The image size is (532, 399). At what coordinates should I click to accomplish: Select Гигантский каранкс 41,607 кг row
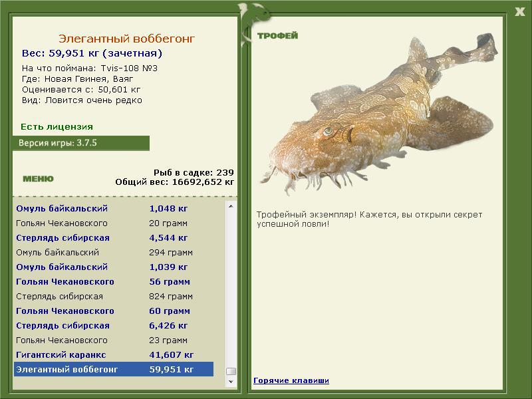click(114, 355)
